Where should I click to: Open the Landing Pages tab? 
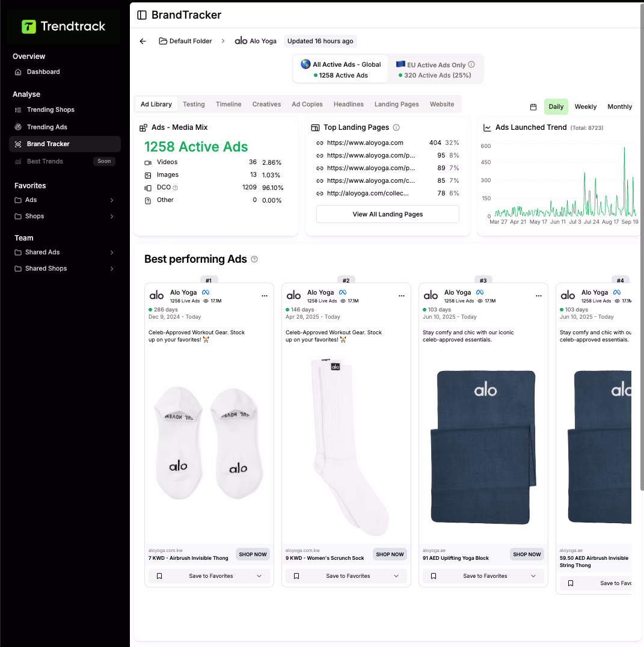396,105
